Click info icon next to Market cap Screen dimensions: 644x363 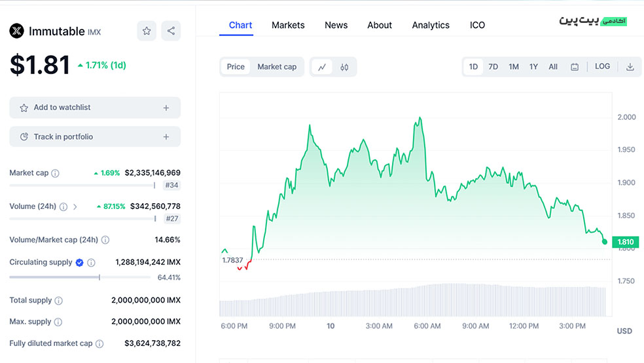pyautogui.click(x=56, y=174)
